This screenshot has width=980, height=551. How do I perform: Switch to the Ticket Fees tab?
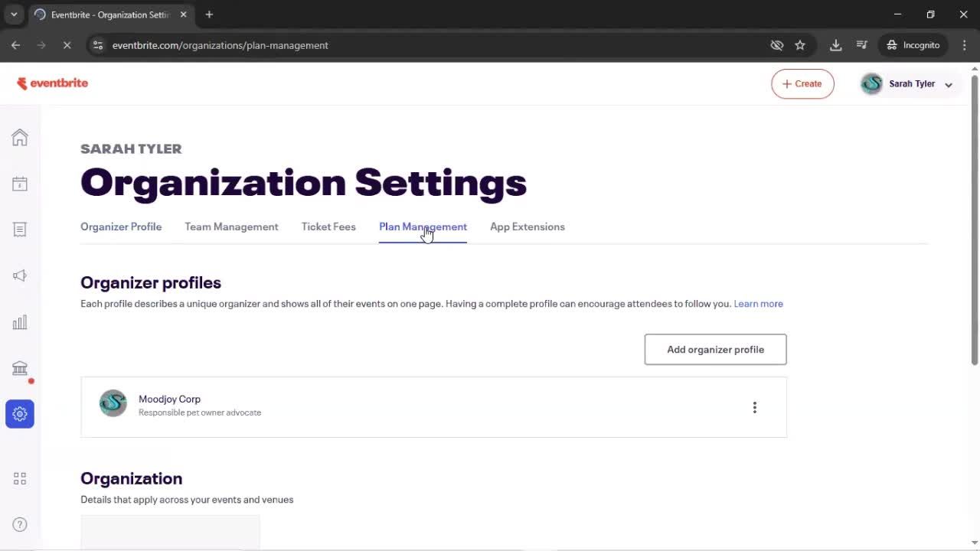328,227
